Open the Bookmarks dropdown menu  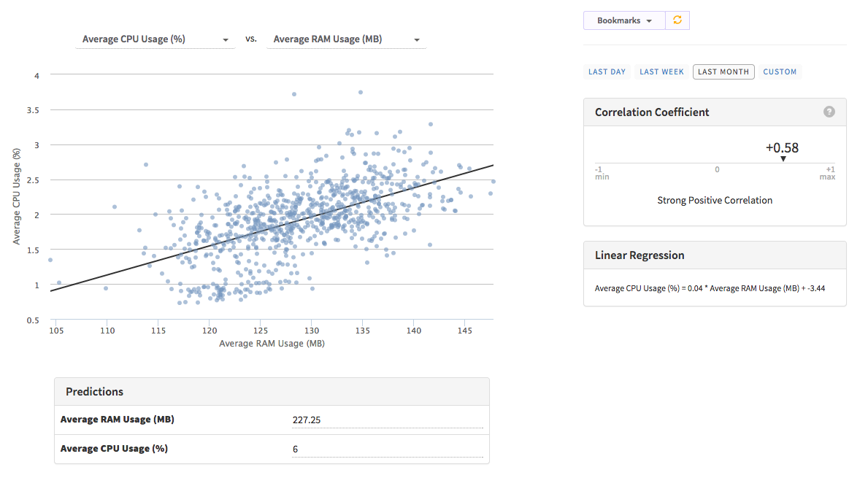click(624, 20)
